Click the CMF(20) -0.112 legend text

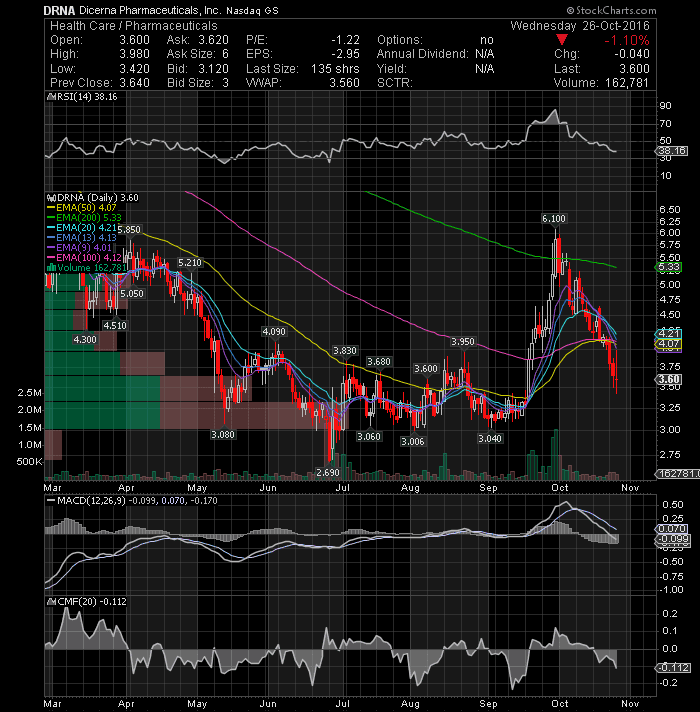pos(92,602)
